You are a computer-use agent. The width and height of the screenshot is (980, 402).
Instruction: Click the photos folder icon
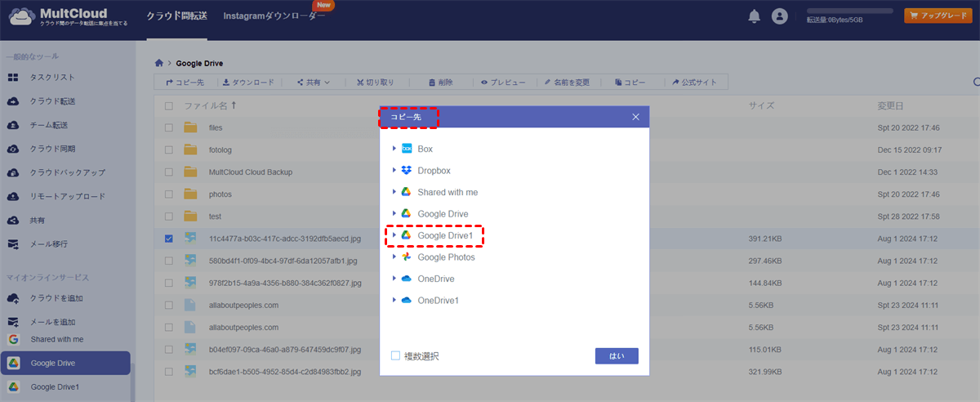pyautogui.click(x=191, y=194)
